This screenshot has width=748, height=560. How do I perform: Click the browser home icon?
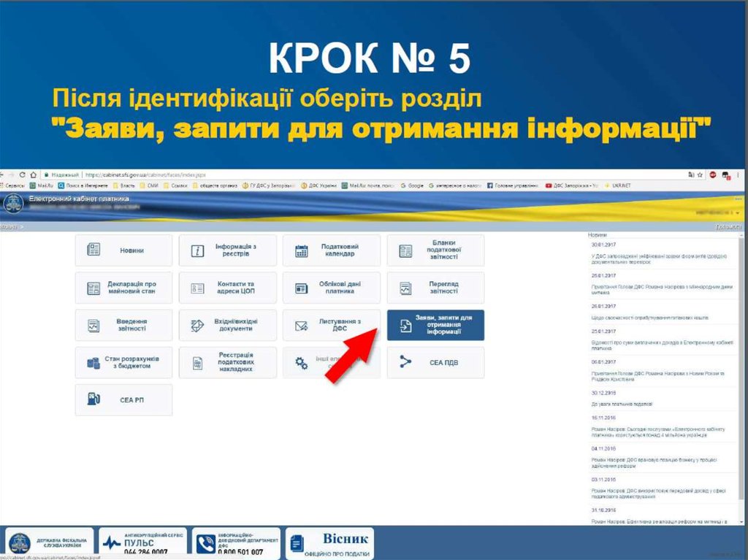34,175
